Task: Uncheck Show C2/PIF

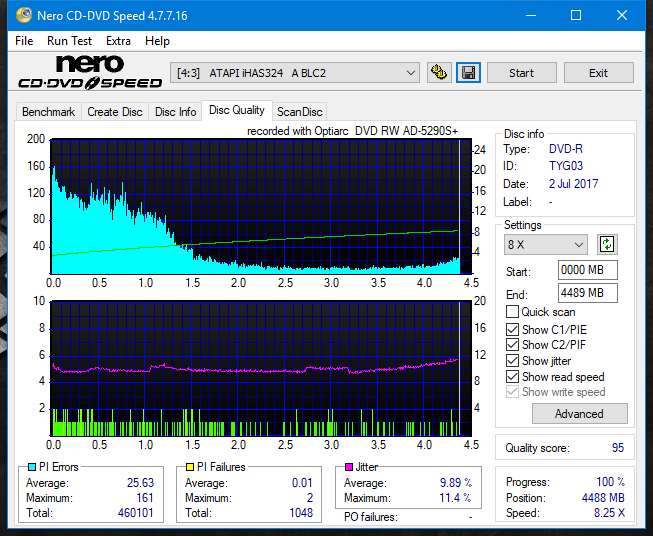Action: coord(512,345)
